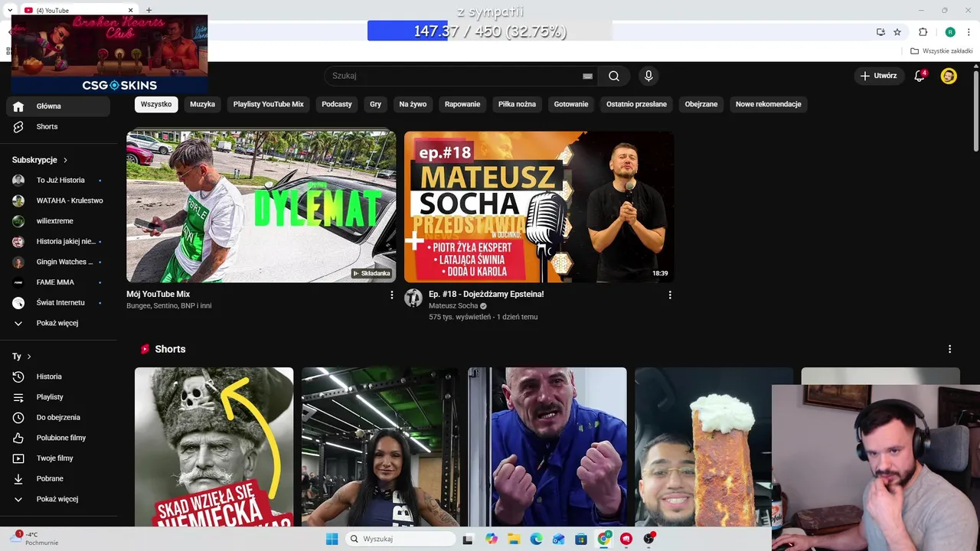The height and width of the screenshot is (551, 980).
Task: Open Playlisty in the sidebar
Action: (x=58, y=397)
